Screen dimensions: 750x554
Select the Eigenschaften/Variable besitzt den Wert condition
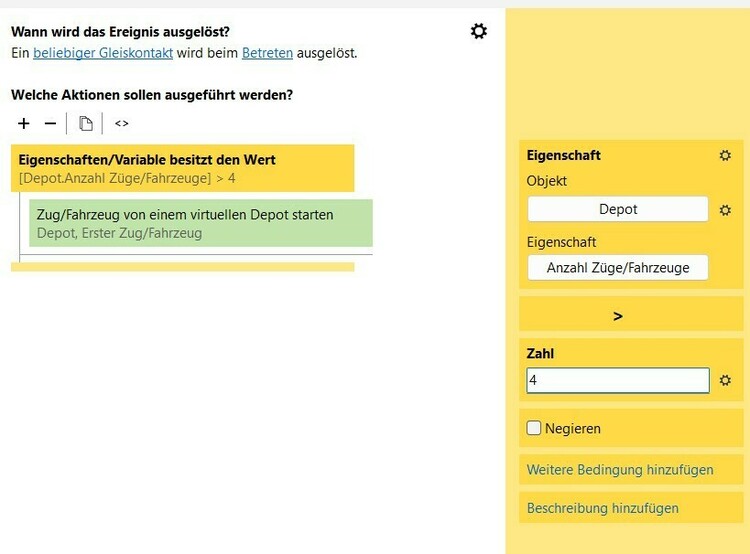click(x=182, y=168)
